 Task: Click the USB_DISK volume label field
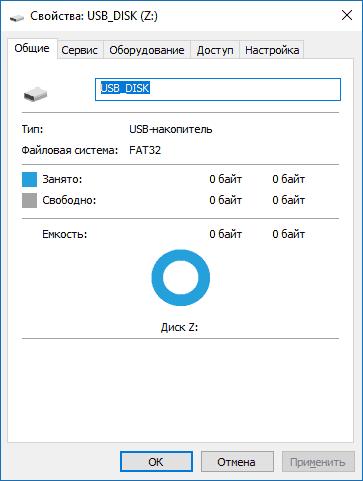pyautogui.click(x=218, y=89)
